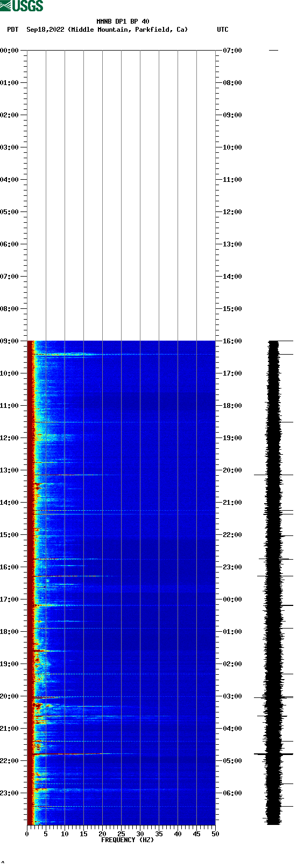Click the seismogram waveform trace at right
297x868 pixels.
[274, 583]
